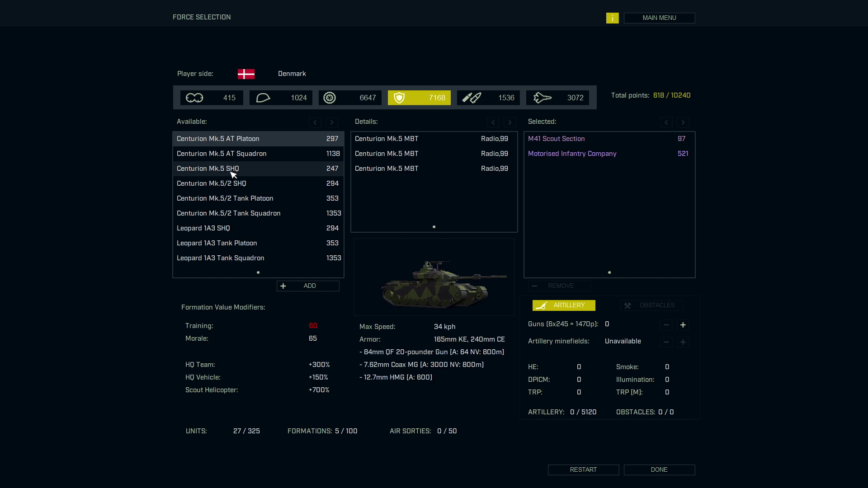Select the binoculars reconnaissance category icon
The image size is (868, 488).
click(x=194, y=98)
